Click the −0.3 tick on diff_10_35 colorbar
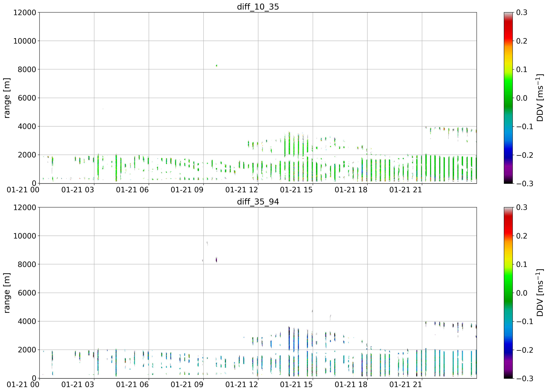Viewport: 548px width, 392px height. tap(525, 184)
